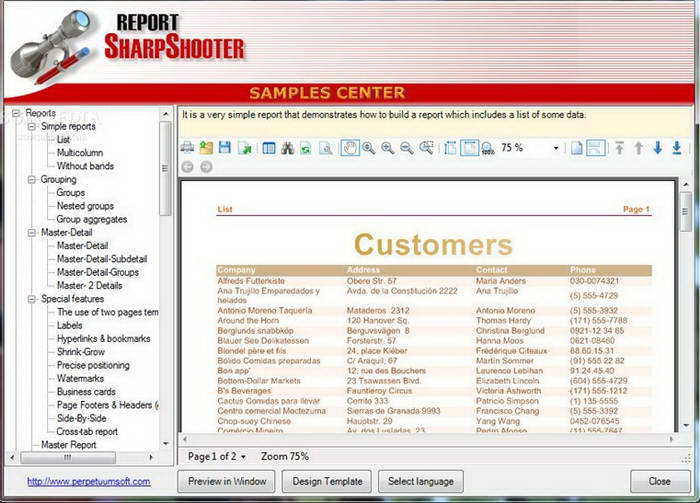Open the Without bands sample
Image resolution: width=700 pixels, height=503 pixels.
click(x=85, y=166)
